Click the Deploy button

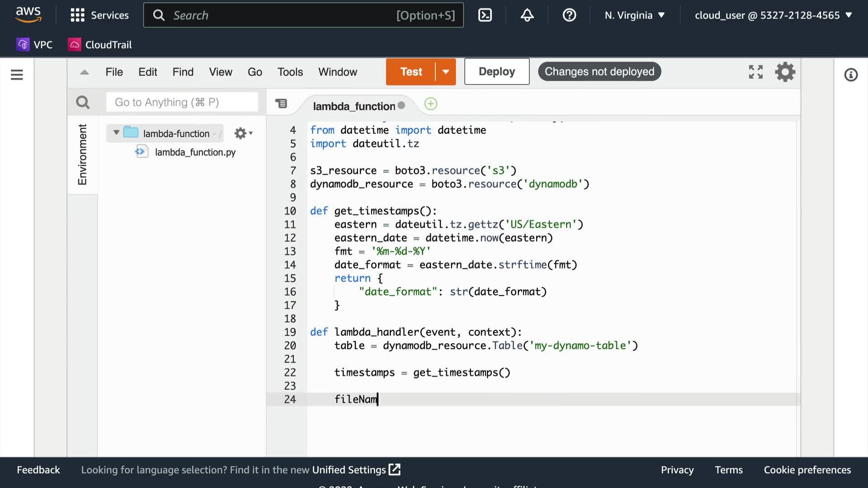(x=496, y=72)
